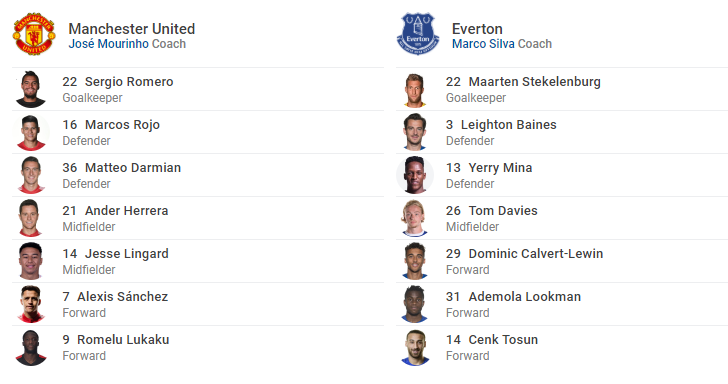Select Leighton Baines' name
Image resolution: width=728 pixels, height=384 pixels.
point(508,125)
